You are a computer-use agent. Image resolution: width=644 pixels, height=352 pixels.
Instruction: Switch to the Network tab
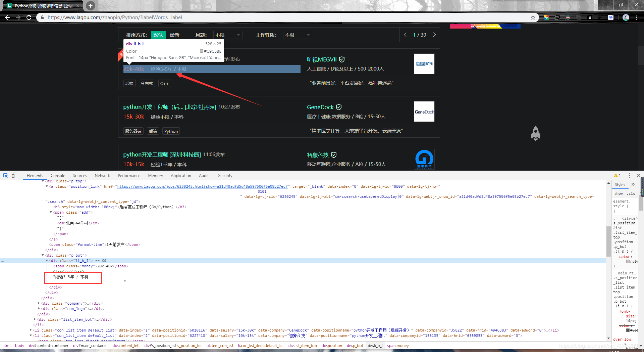coord(102,175)
